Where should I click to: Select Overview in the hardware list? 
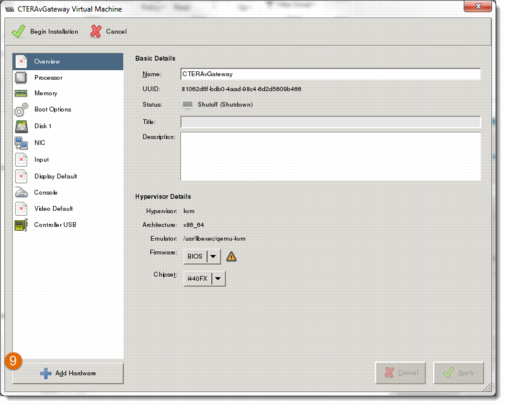click(x=68, y=62)
